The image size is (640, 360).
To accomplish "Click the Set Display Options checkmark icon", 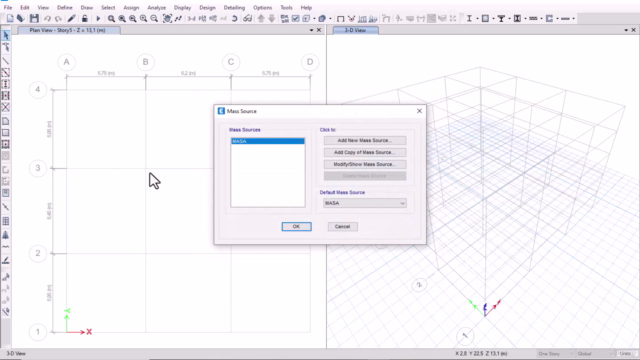I will (x=296, y=18).
